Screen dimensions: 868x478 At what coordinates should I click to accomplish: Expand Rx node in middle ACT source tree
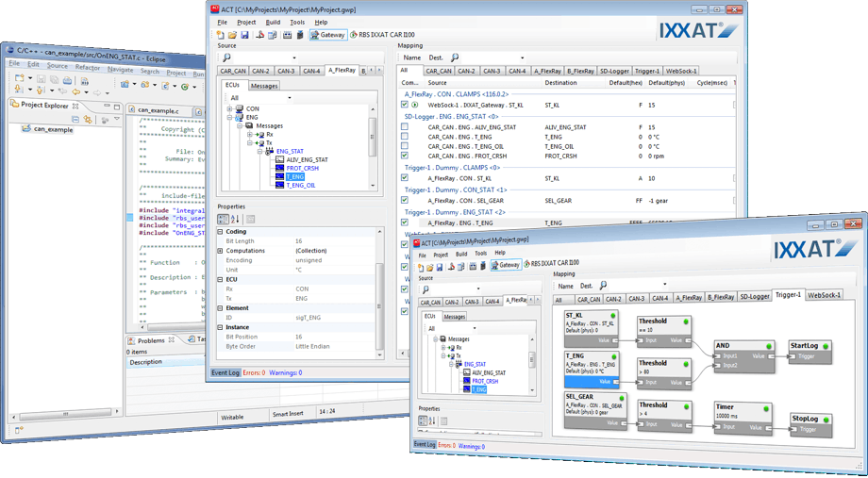pos(249,135)
